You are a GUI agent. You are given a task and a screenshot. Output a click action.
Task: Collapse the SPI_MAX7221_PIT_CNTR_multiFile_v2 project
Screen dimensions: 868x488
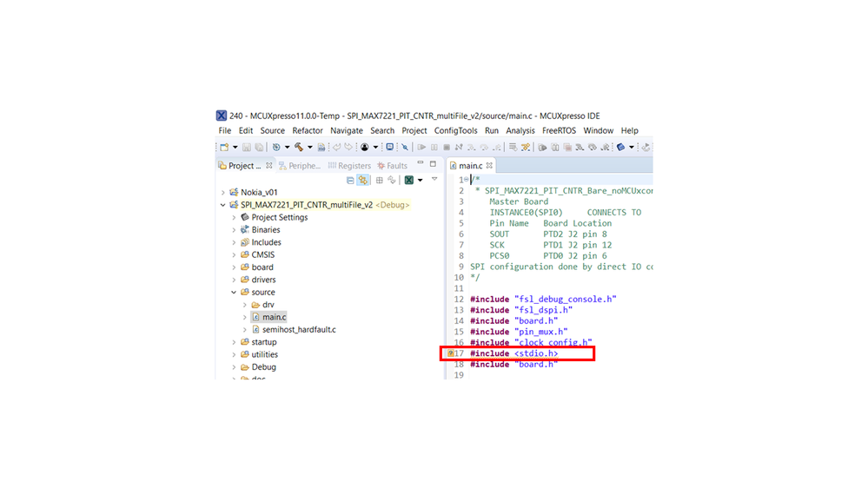pyautogui.click(x=223, y=205)
